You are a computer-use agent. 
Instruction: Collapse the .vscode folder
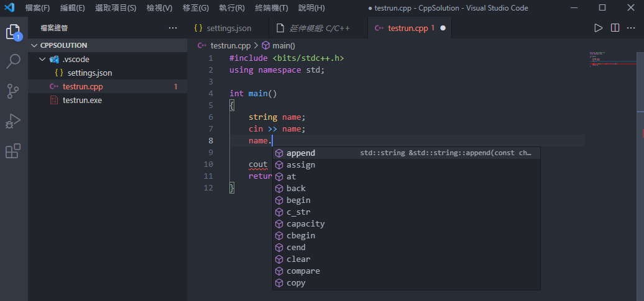tap(42, 59)
